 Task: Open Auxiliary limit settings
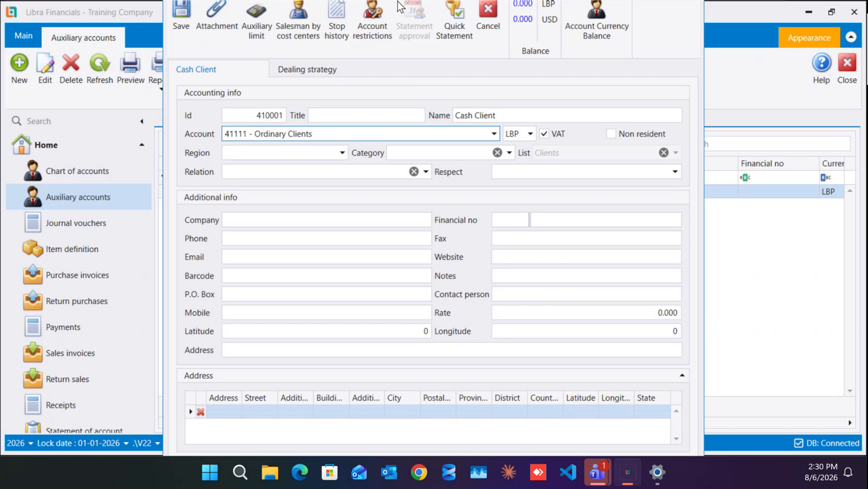[x=256, y=21]
